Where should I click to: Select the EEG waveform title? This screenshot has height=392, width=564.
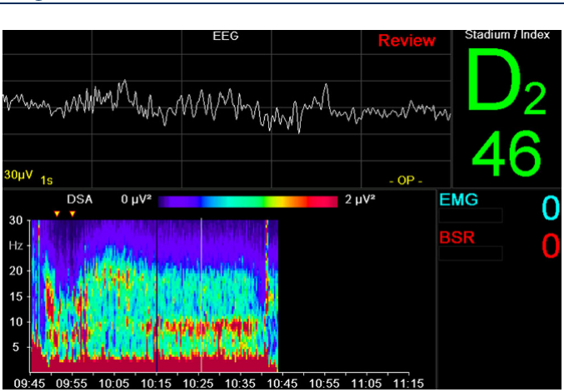point(226,36)
